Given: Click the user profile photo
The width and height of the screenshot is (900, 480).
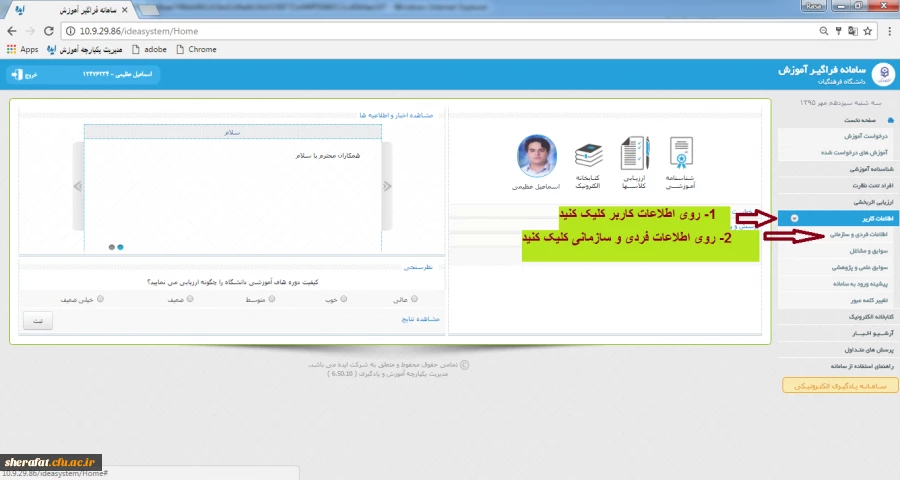Looking at the screenshot, I should [x=537, y=156].
